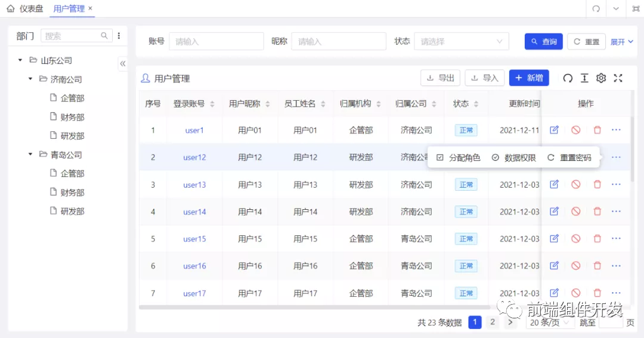The height and width of the screenshot is (338, 644).
Task: Collapse the department sidebar panel
Action: pos(122,64)
